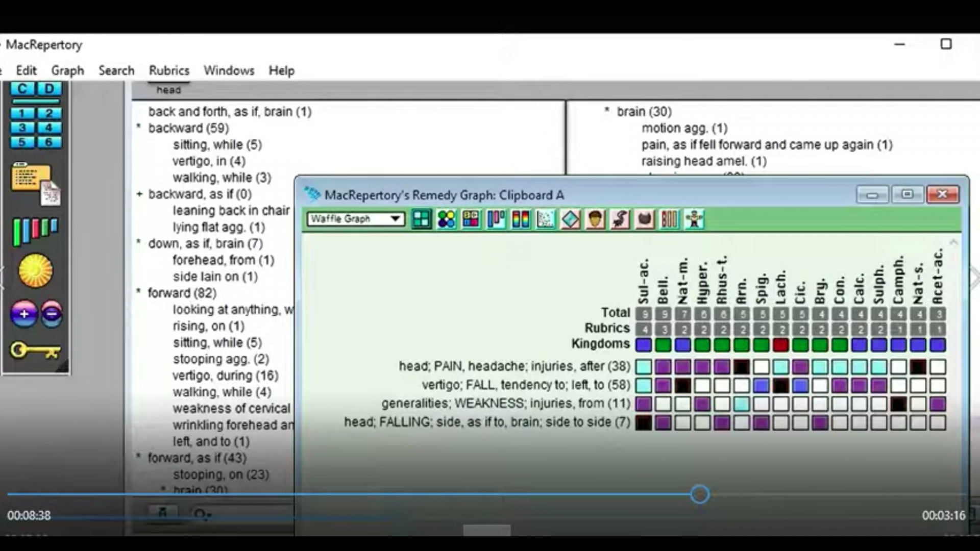The height and width of the screenshot is (551, 980).
Task: Choose the blue and pink bar graph icon
Action: [496, 219]
